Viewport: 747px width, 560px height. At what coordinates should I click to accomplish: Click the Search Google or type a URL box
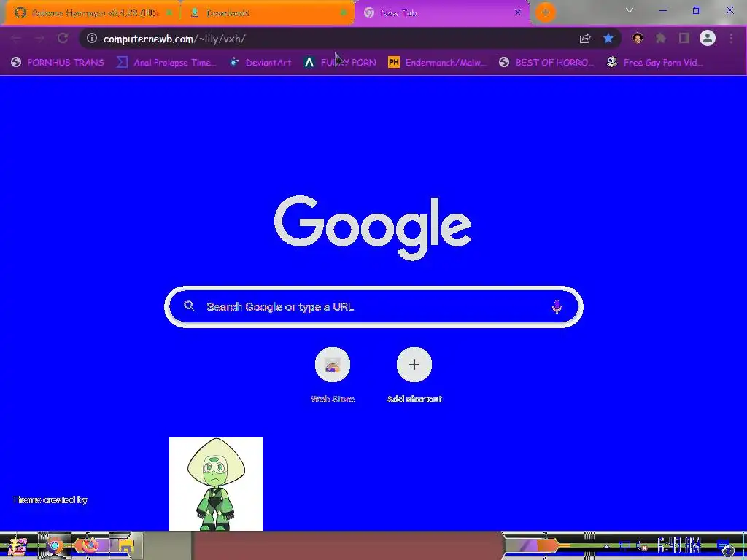pos(374,307)
